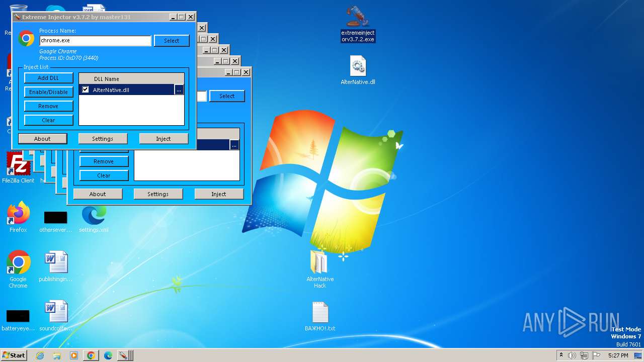Viewport: 644px width, 362px height.
Task: Click Inject in the front Injector window
Action: click(x=164, y=139)
